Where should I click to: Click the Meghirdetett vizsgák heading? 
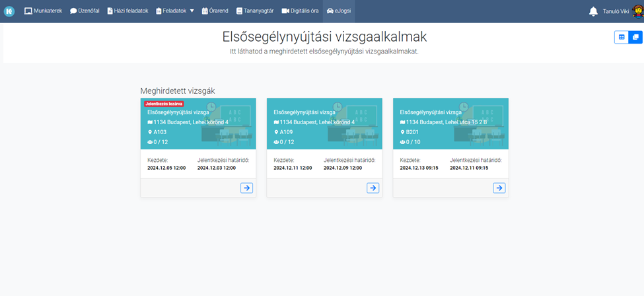178,91
